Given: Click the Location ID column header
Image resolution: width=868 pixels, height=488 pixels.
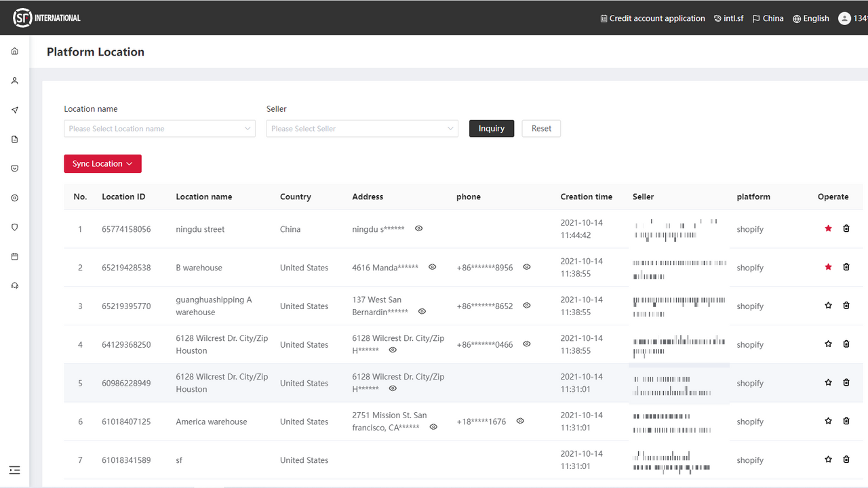Looking at the screenshot, I should point(123,197).
